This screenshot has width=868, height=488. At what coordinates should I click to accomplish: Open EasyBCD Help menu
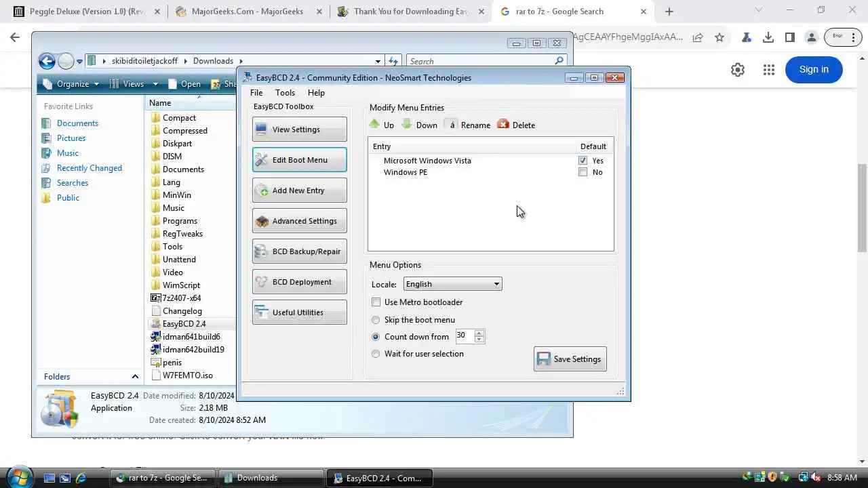coord(316,93)
